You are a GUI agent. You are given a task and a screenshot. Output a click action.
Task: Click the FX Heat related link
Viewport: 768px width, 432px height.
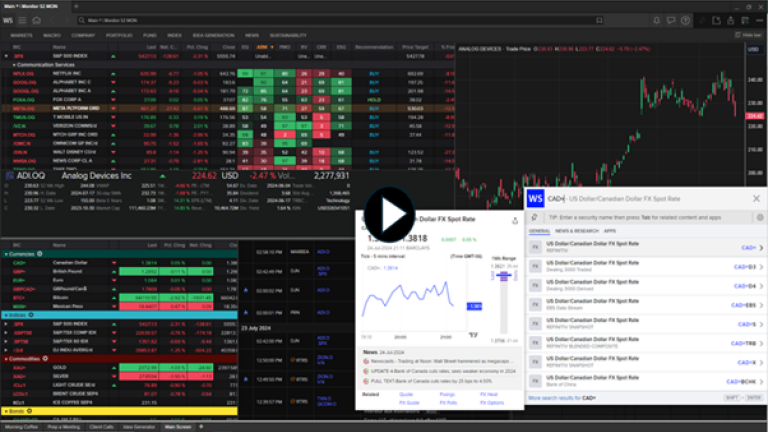pyautogui.click(x=489, y=394)
